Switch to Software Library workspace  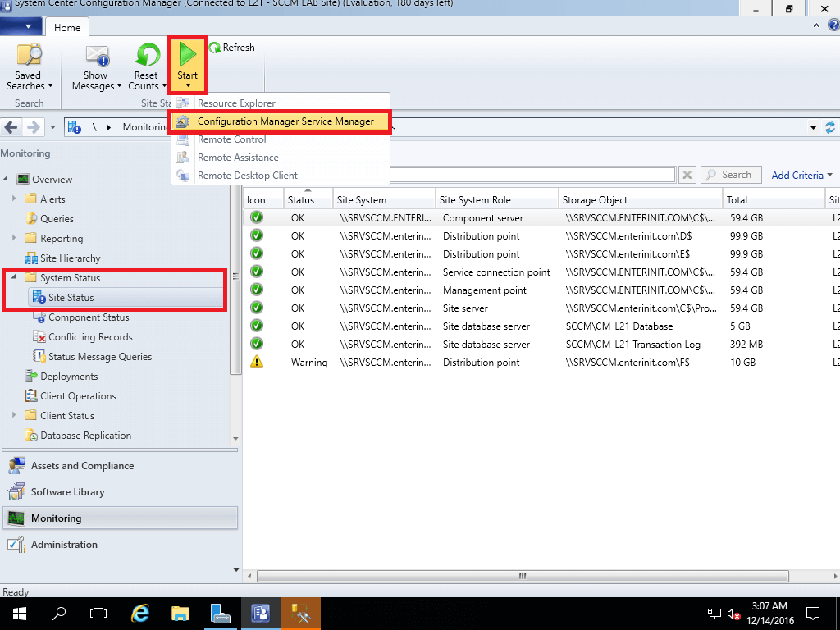click(120, 492)
